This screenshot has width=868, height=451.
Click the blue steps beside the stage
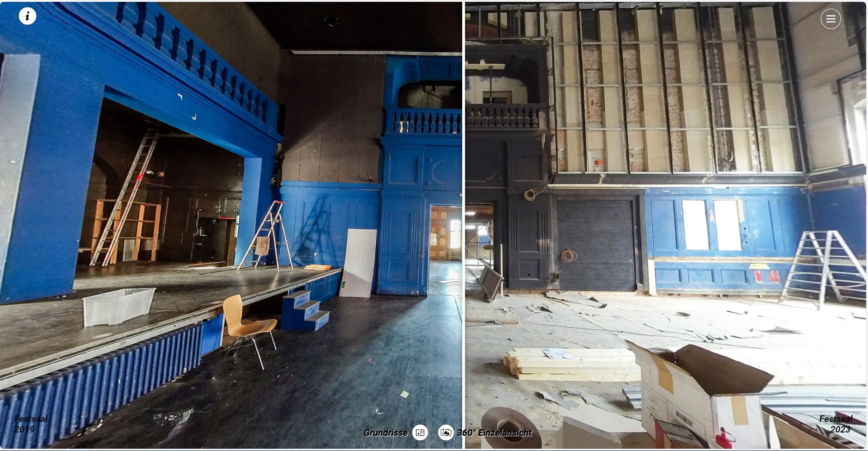306,310
